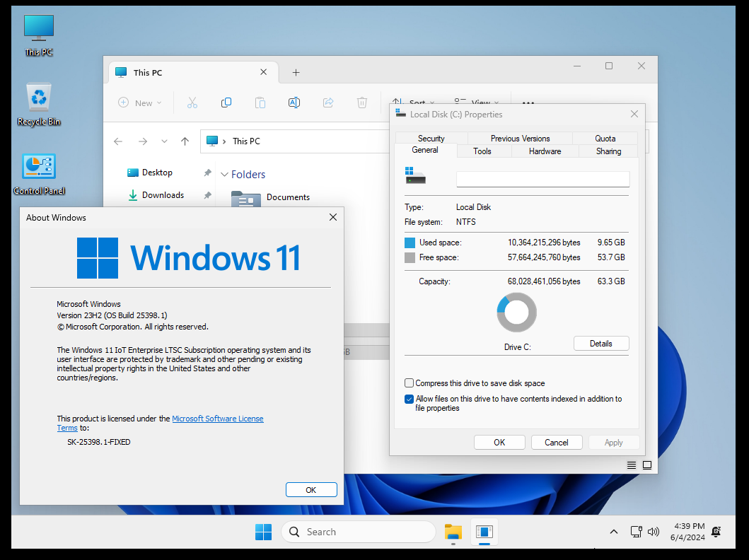The width and height of the screenshot is (749, 560).
Task: Open the Hardware tab
Action: (x=545, y=151)
